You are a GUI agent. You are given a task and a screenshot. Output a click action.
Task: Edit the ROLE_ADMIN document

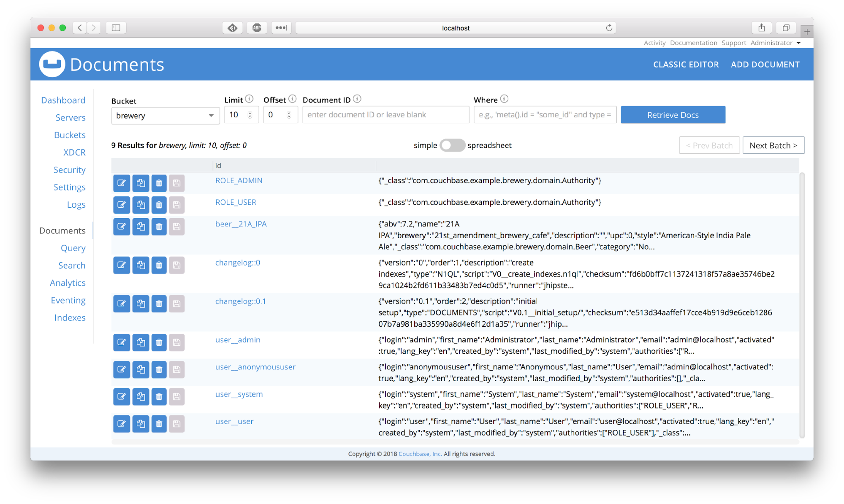pyautogui.click(x=121, y=183)
